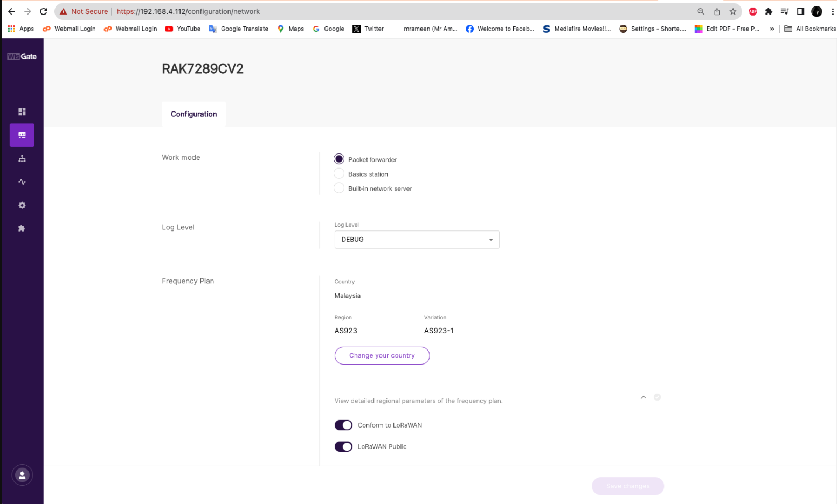Open the diagnostics pulse sidebar icon
The width and height of the screenshot is (837, 504).
pos(22,182)
